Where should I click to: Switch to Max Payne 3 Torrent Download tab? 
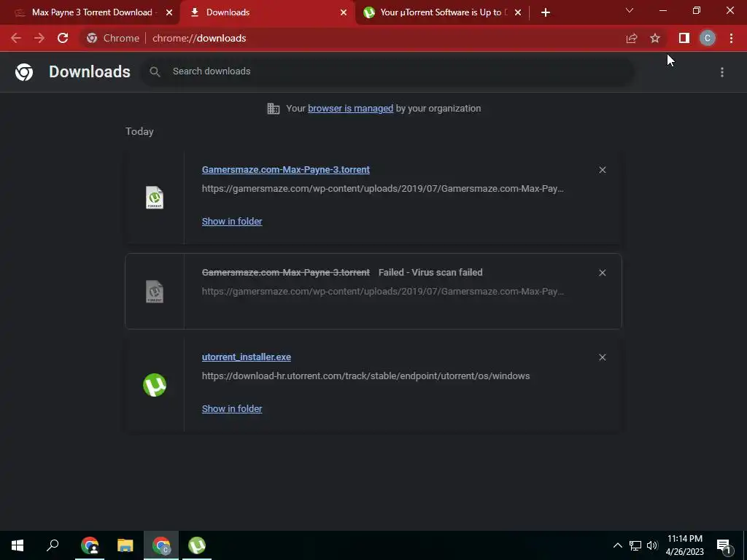(x=90, y=12)
